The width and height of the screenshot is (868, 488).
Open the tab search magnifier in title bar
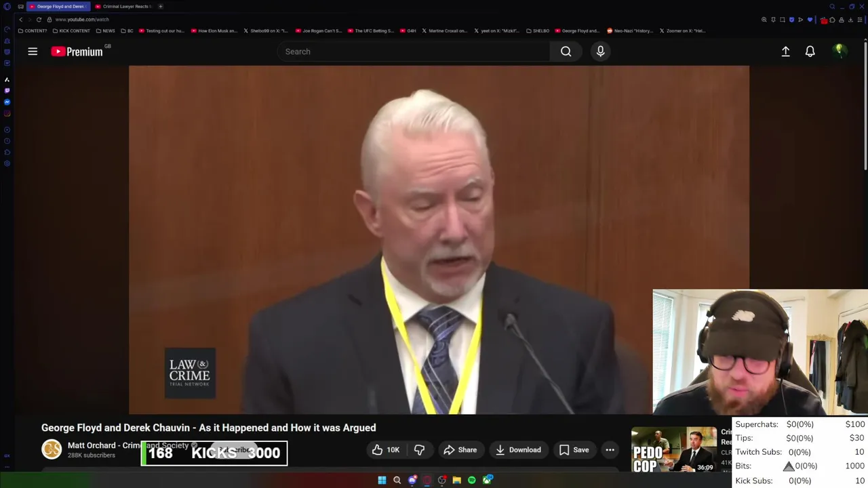832,6
